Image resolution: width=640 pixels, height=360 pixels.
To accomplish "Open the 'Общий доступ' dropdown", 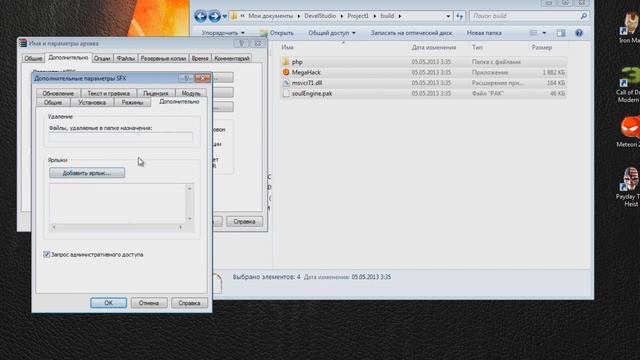I will [331, 33].
